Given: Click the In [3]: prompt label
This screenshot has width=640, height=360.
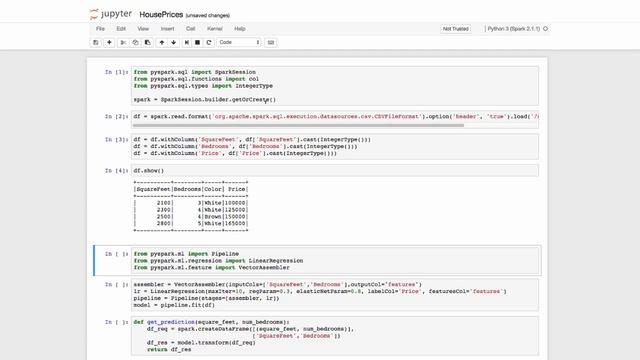Looking at the screenshot, I should click(116, 140).
